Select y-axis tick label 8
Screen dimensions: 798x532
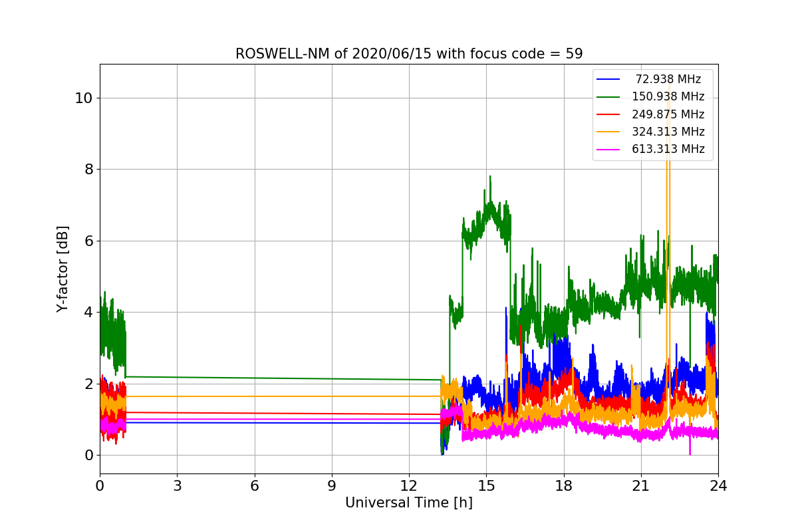pyautogui.click(x=89, y=169)
